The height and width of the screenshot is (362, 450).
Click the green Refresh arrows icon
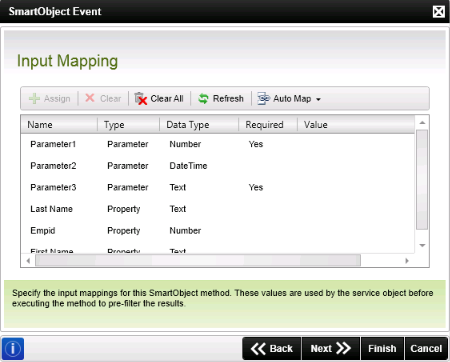click(x=203, y=99)
